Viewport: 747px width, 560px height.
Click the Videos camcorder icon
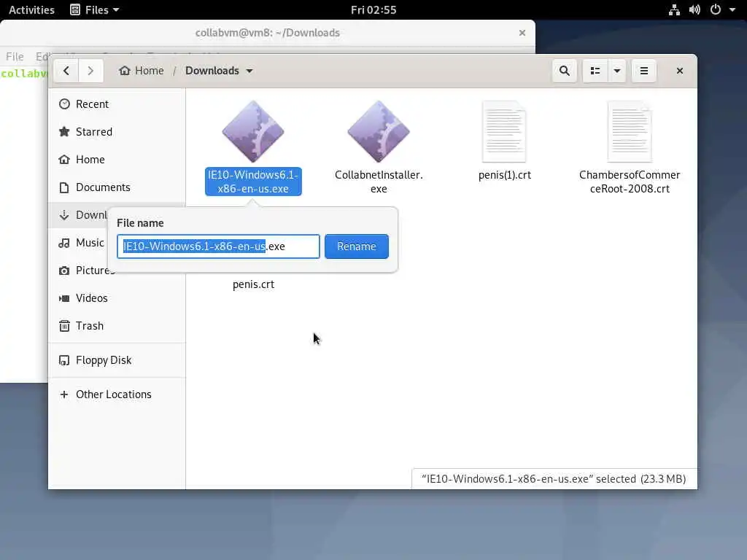[64, 298]
